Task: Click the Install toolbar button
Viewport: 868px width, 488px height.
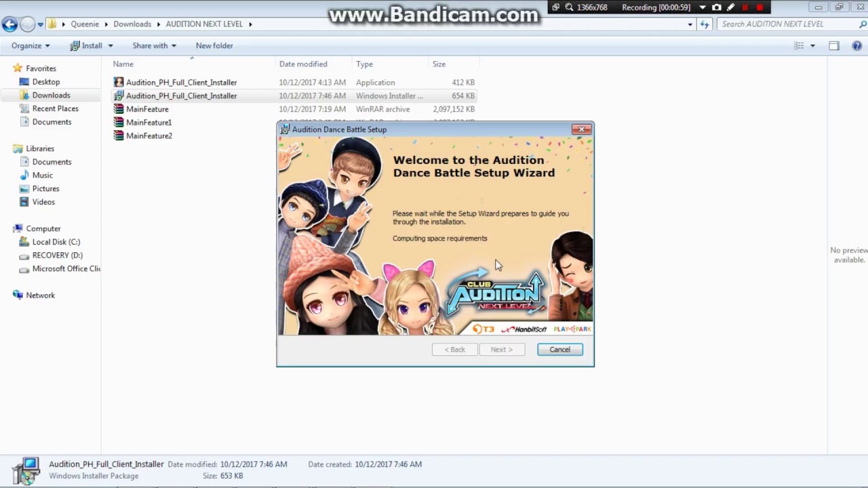Action: 87,45
